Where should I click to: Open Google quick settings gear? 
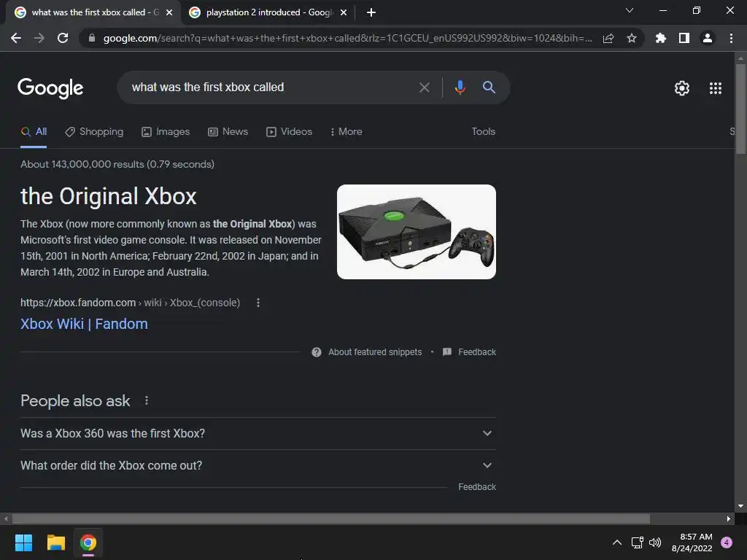coord(682,88)
